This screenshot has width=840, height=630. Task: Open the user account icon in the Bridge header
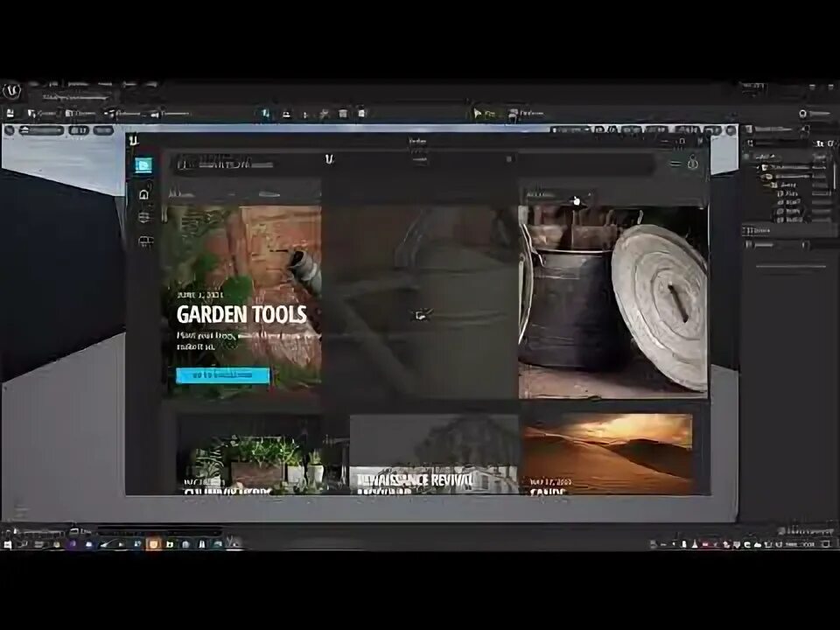pyautogui.click(x=693, y=162)
